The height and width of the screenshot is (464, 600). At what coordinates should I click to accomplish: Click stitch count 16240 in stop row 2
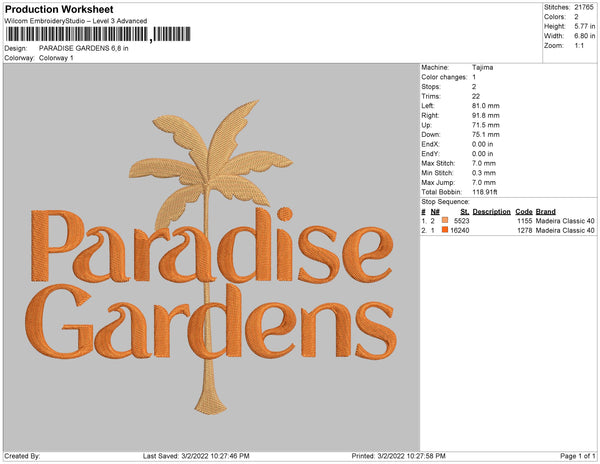[460, 230]
